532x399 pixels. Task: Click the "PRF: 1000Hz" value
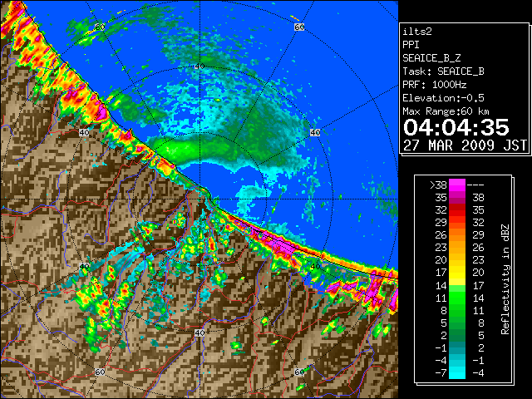point(435,85)
